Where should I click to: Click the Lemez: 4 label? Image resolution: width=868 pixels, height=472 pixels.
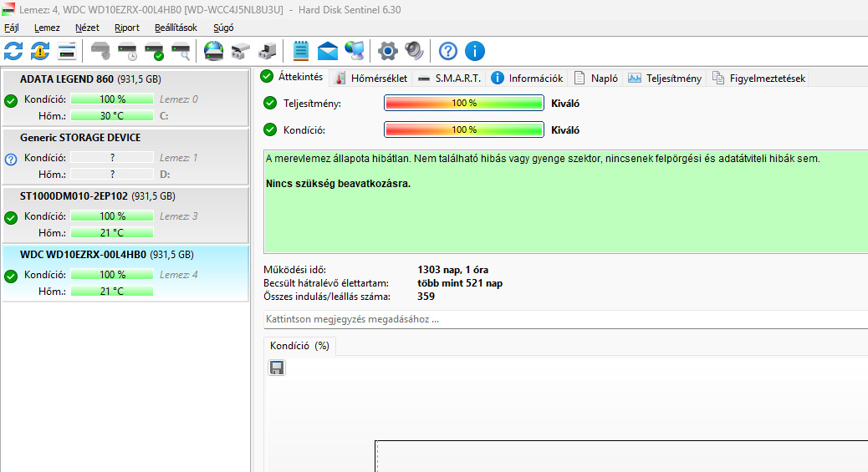pos(178,275)
